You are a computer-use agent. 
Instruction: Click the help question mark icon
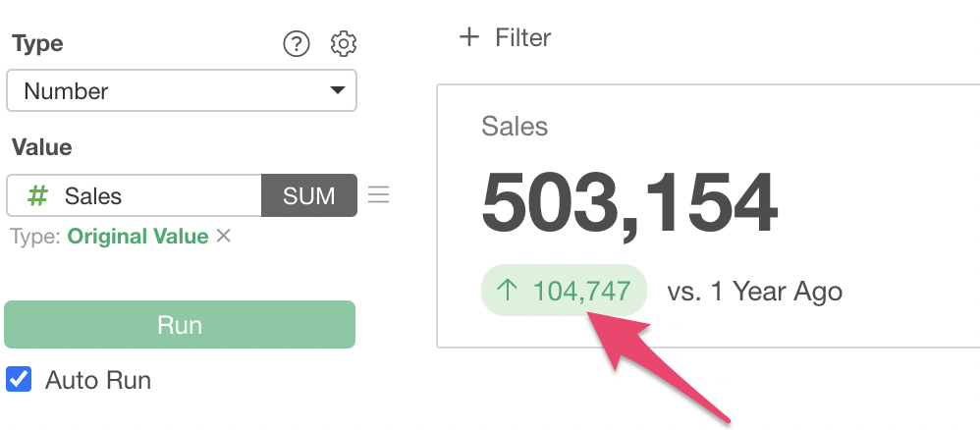click(296, 44)
